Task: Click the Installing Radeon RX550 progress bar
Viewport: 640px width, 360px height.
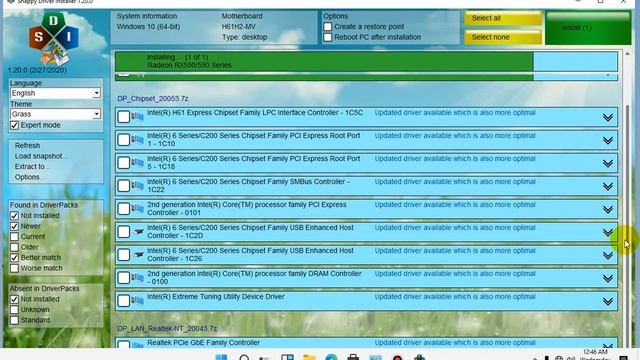Action: pos(366,61)
